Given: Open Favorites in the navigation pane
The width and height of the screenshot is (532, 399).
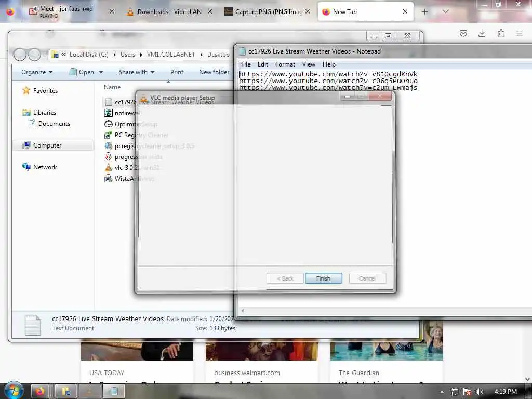Looking at the screenshot, I should click(45, 91).
